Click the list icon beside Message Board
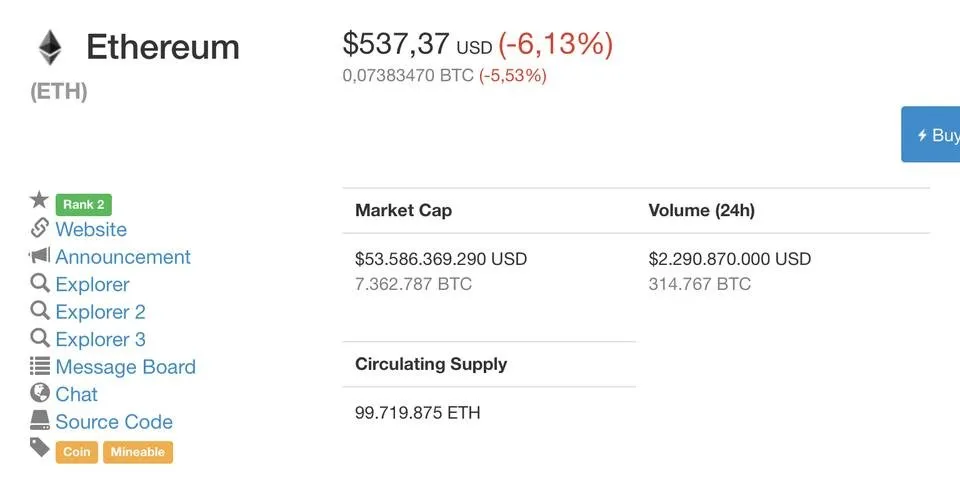 point(39,366)
